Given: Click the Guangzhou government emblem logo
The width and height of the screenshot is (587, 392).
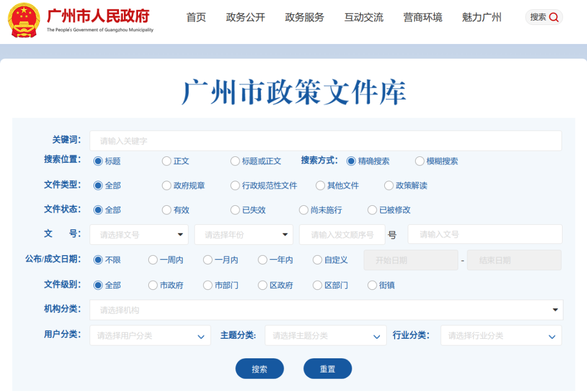Looking at the screenshot, I should pyautogui.click(x=23, y=20).
